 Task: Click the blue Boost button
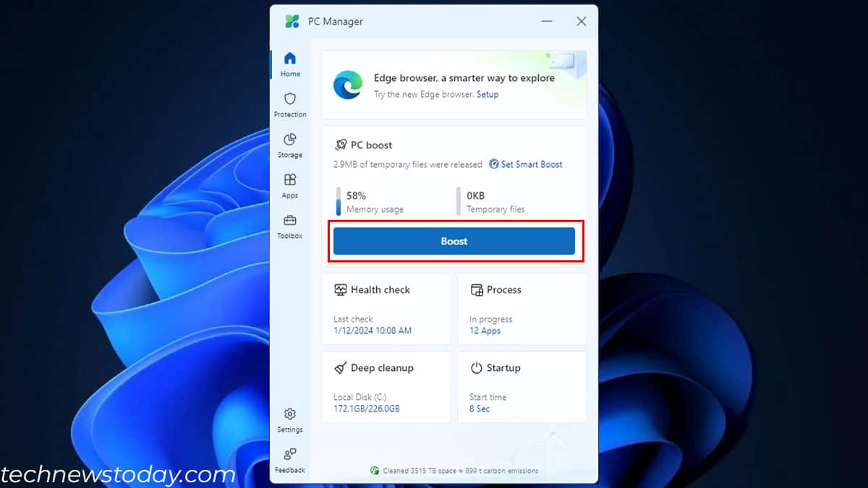pos(454,241)
